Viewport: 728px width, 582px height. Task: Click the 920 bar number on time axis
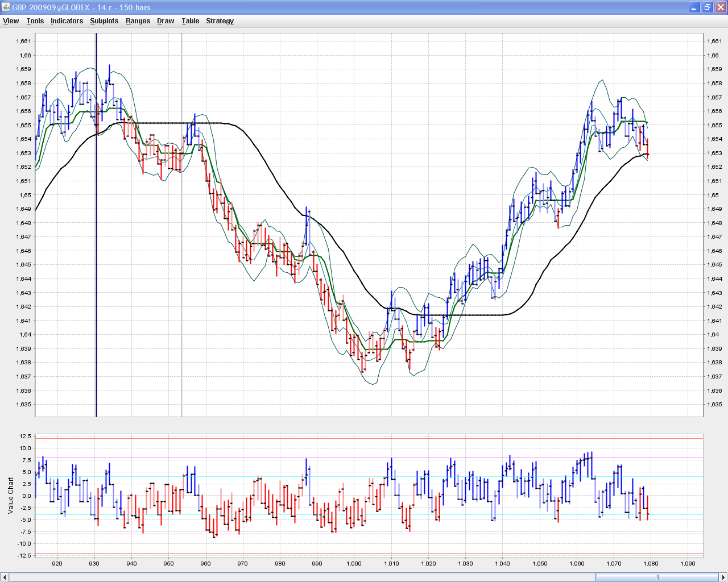click(57, 564)
